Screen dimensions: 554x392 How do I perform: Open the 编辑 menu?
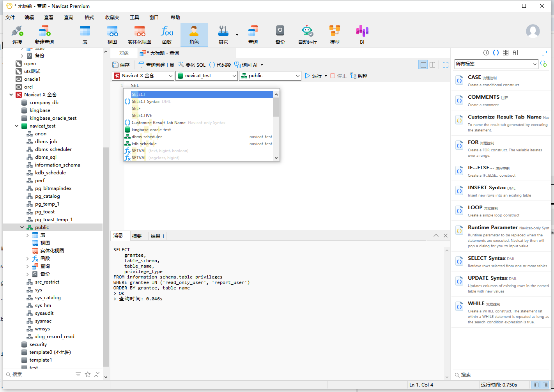click(x=29, y=18)
